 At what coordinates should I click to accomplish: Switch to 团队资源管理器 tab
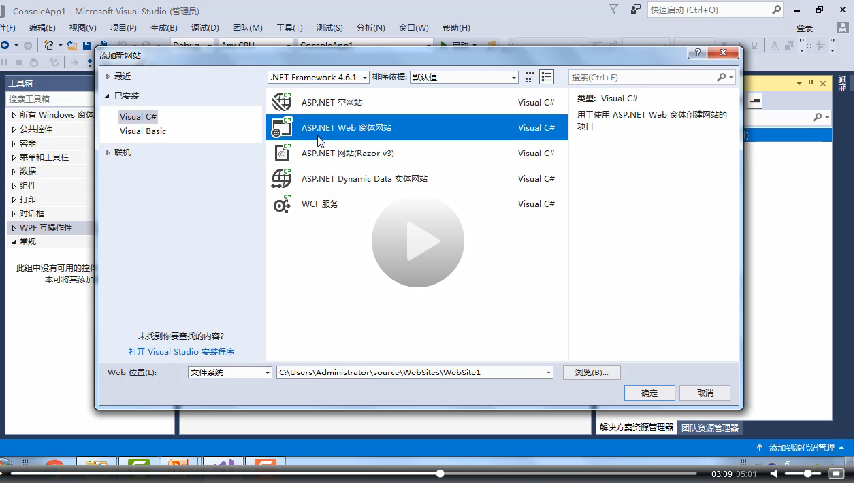tap(710, 427)
